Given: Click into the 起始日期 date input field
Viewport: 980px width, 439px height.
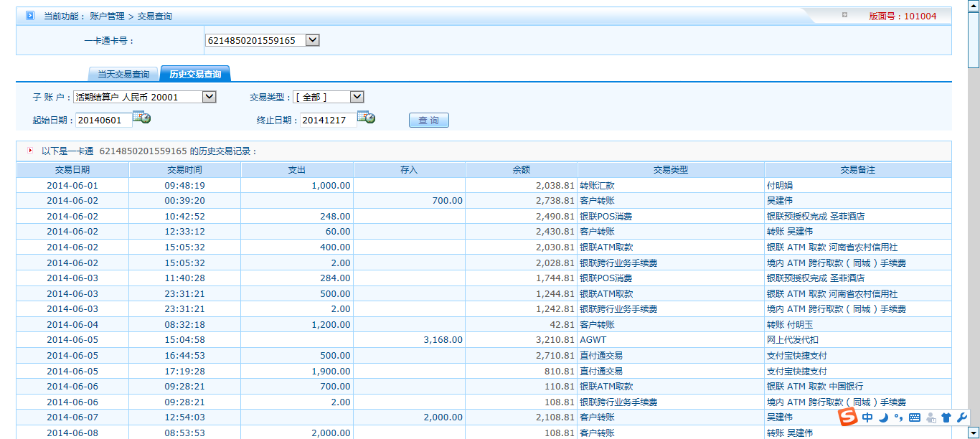Looking at the screenshot, I should (103, 121).
